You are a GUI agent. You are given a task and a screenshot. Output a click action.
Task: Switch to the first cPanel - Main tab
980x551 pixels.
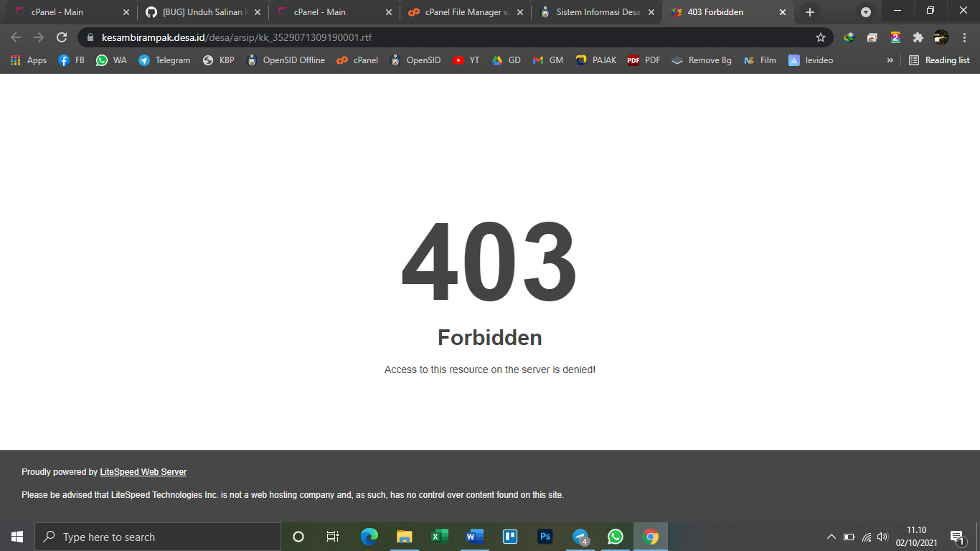(x=71, y=12)
